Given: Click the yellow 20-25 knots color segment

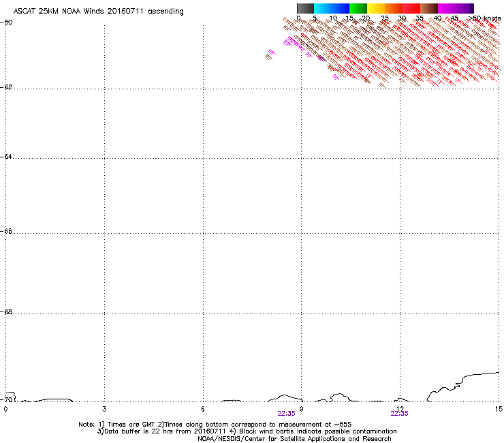Looking at the screenshot, I should click(376, 8).
